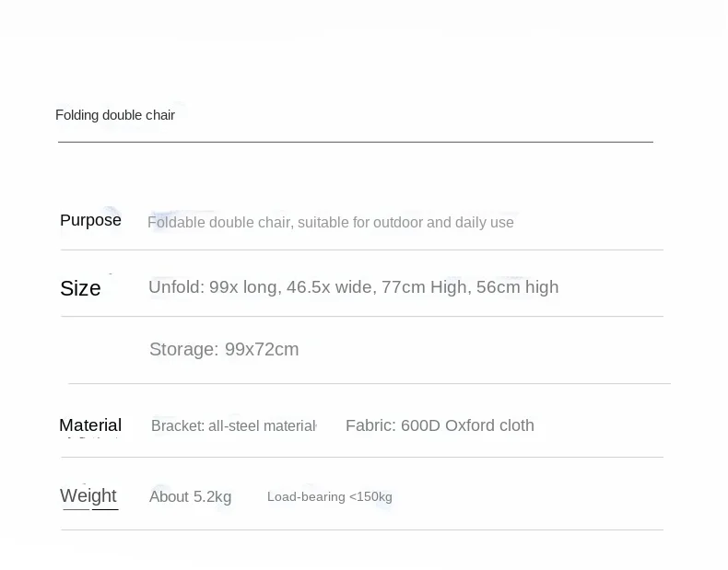Viewport: 728px width, 570px height.
Task: Select the underlined Weight label
Action: [88, 496]
